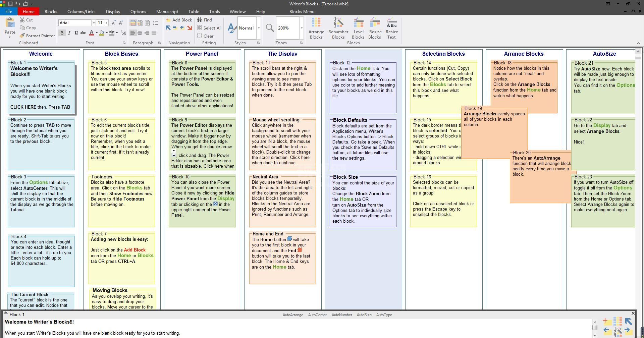Click the Styles paintbrush A icon
Image resolution: width=644 pixels, height=338 pixels.
(x=232, y=28)
